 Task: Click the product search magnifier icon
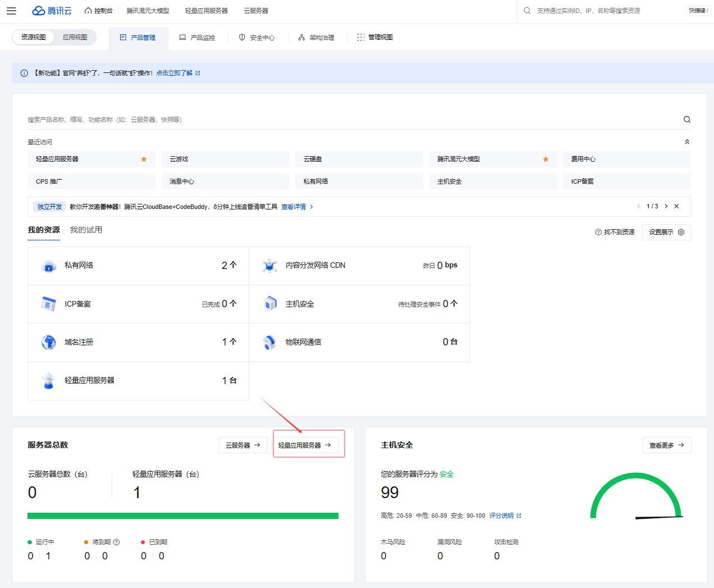click(x=687, y=120)
